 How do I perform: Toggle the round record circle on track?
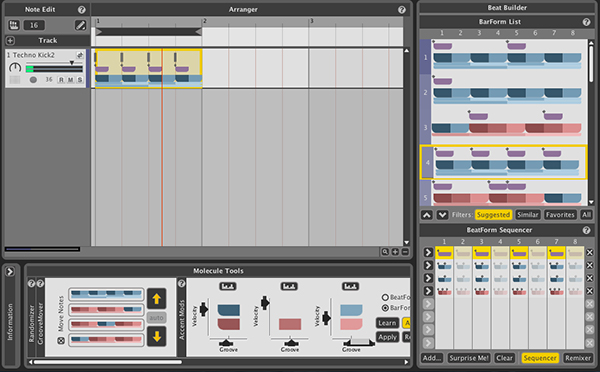coord(33,80)
